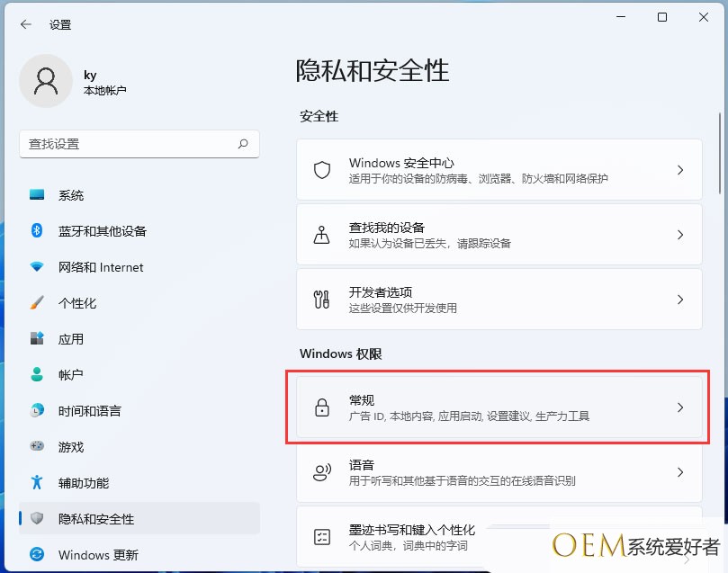Open 网络和 Internet settings

(100, 267)
